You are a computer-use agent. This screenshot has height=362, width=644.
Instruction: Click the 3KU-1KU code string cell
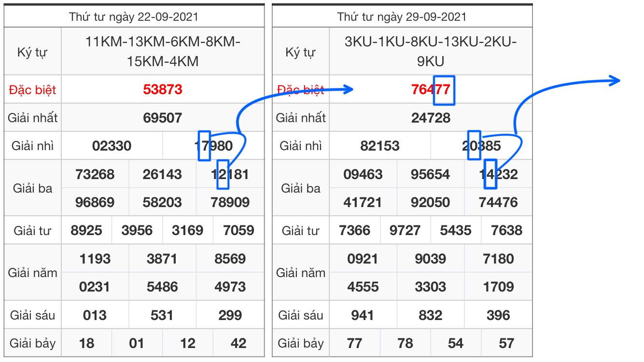point(431,52)
